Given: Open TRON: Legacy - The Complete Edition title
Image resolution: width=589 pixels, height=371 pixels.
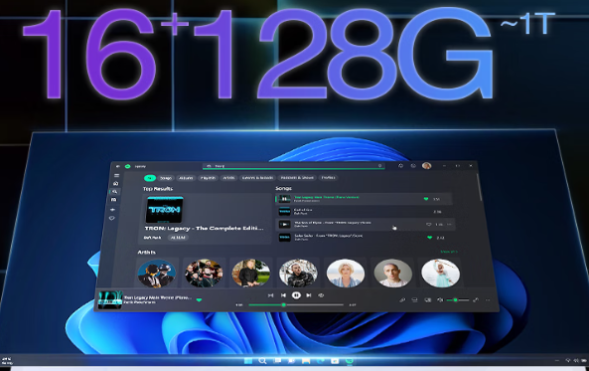Looking at the screenshot, I should coord(204,228).
